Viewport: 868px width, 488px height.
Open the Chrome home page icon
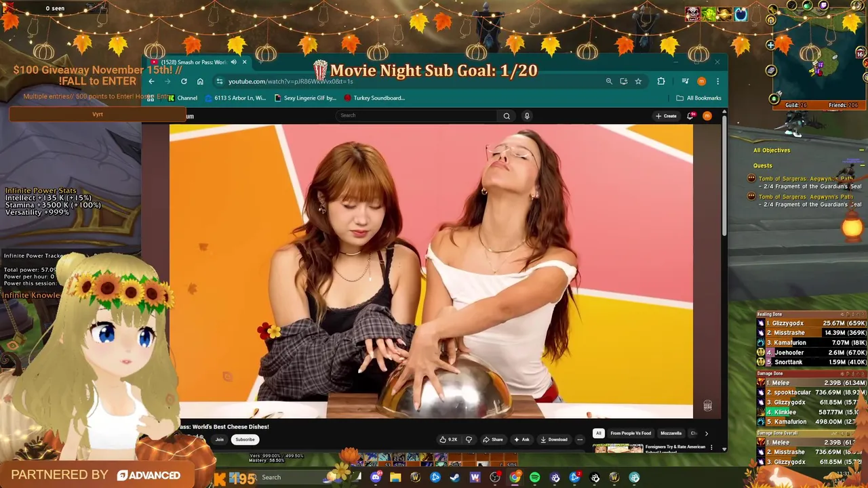pos(200,81)
